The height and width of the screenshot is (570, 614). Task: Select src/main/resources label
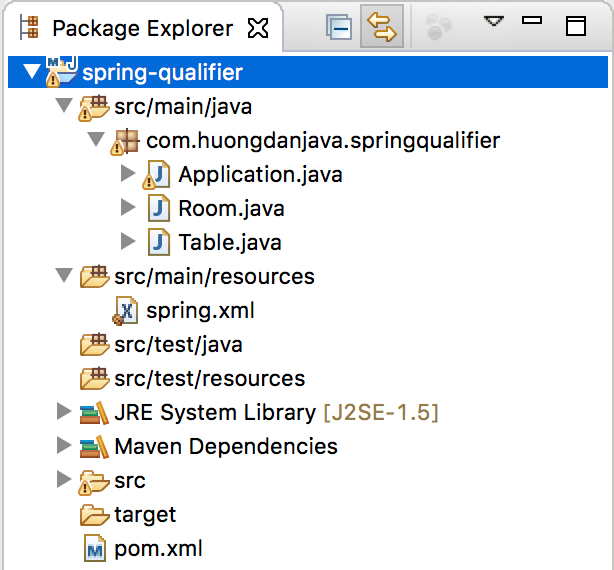tap(214, 277)
